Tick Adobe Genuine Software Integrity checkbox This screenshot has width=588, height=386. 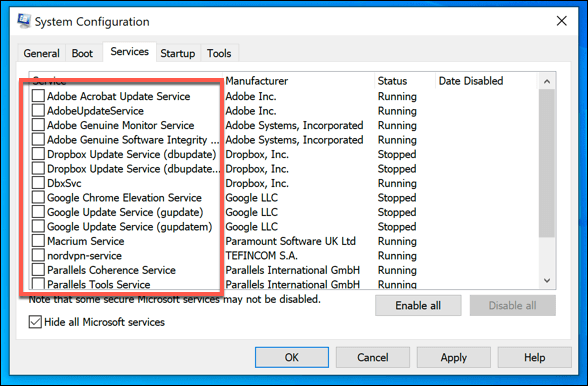pos(38,140)
